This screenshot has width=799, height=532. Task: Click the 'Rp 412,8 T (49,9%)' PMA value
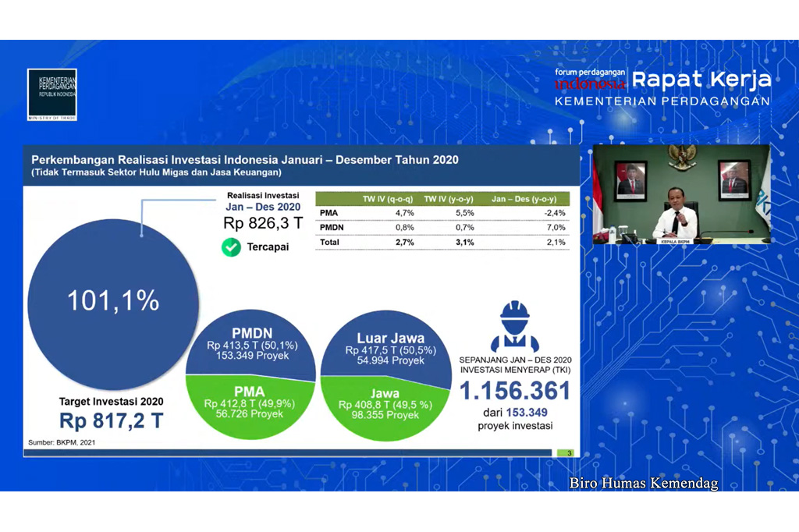(249, 403)
